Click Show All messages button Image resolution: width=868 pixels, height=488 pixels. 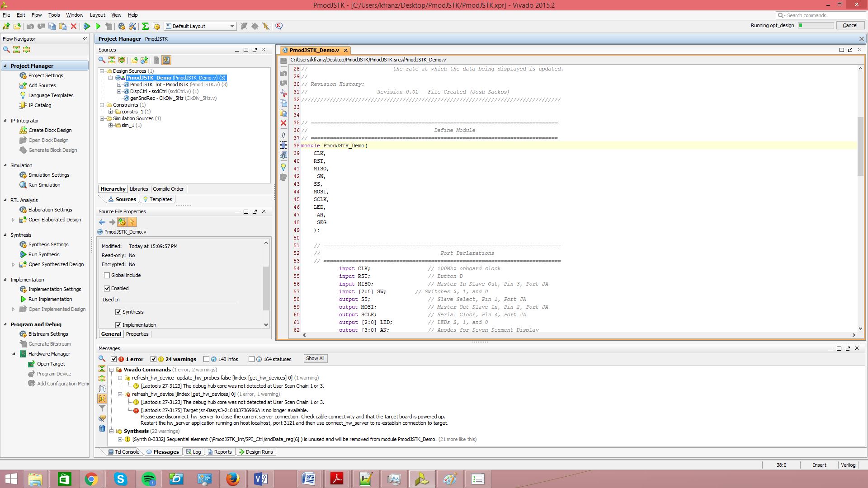pyautogui.click(x=315, y=359)
